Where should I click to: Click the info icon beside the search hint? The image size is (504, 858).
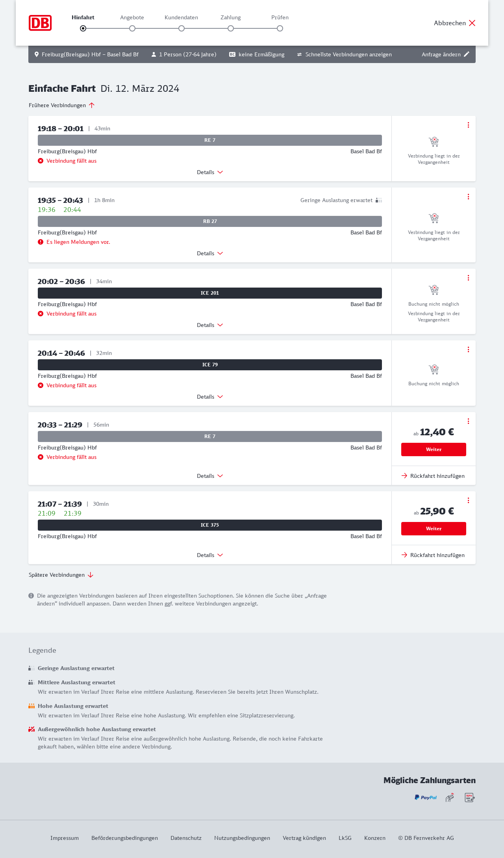(31, 596)
